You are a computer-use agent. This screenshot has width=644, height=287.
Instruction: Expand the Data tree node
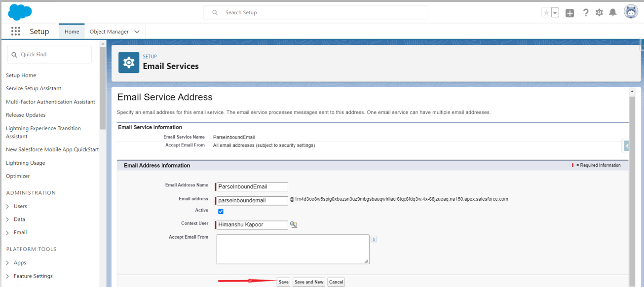[8, 219]
